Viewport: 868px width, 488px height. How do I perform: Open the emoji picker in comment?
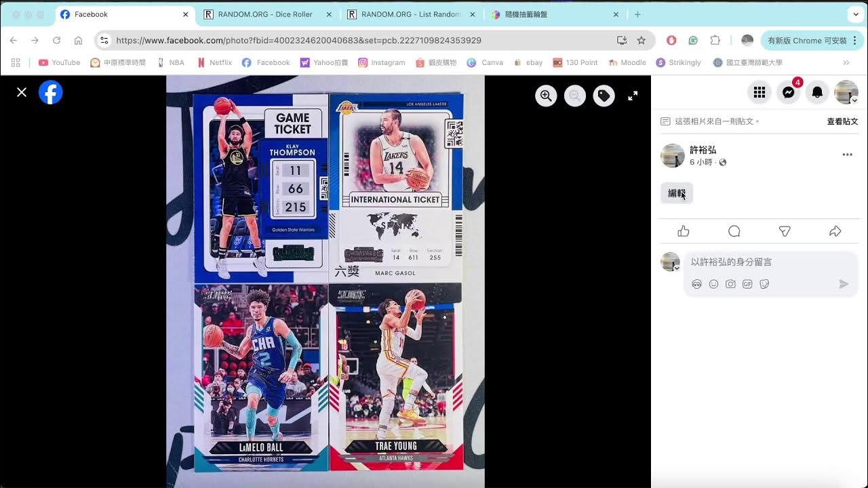click(713, 284)
